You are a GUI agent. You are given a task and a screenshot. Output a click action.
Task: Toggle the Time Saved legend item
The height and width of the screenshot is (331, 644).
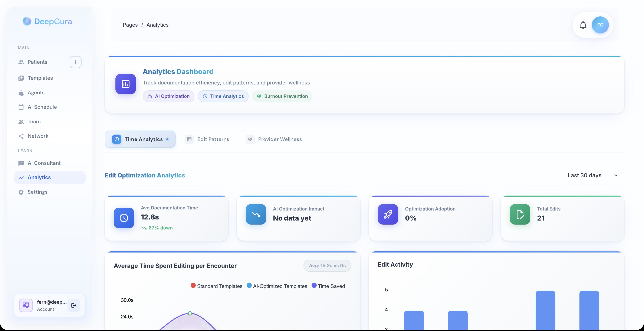tap(328, 286)
